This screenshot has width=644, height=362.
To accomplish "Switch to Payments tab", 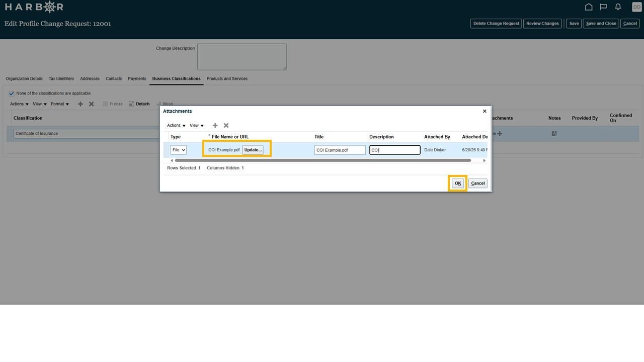I will coord(137,79).
